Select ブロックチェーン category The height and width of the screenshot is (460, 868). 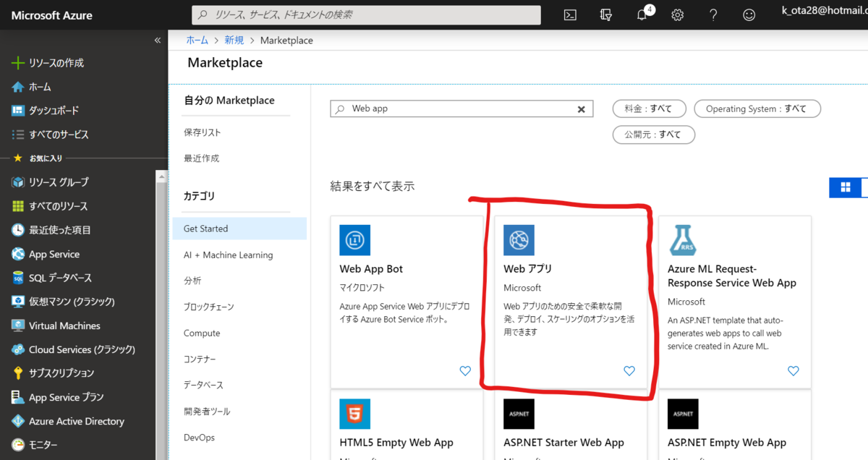tap(209, 307)
